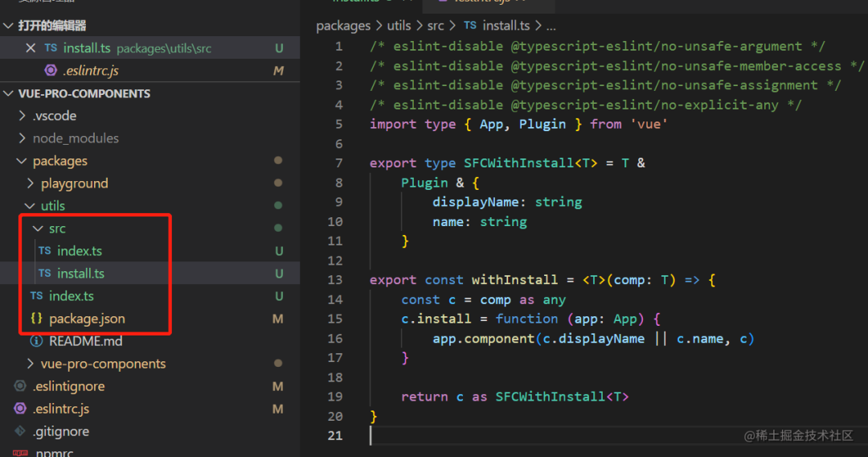Click the TS icon beside install.ts in src
Screen dimensions: 868x457
(x=45, y=273)
